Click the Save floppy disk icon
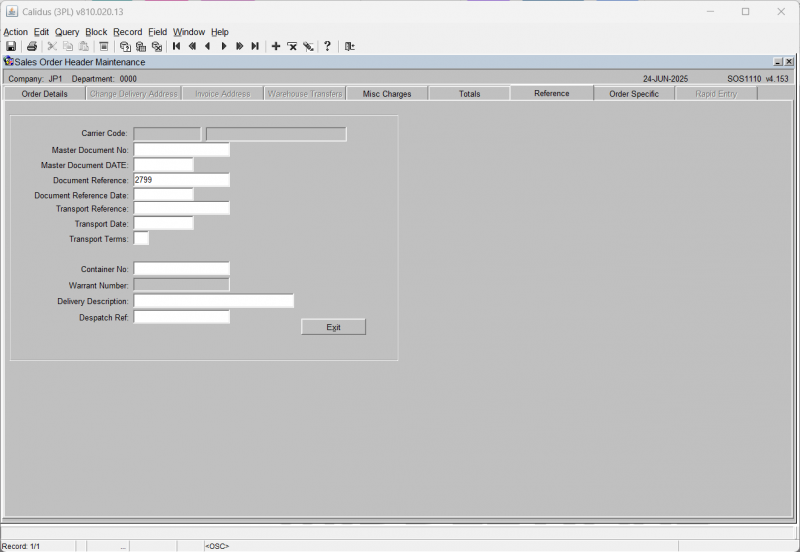Image resolution: width=800 pixels, height=552 pixels. pyautogui.click(x=11, y=46)
